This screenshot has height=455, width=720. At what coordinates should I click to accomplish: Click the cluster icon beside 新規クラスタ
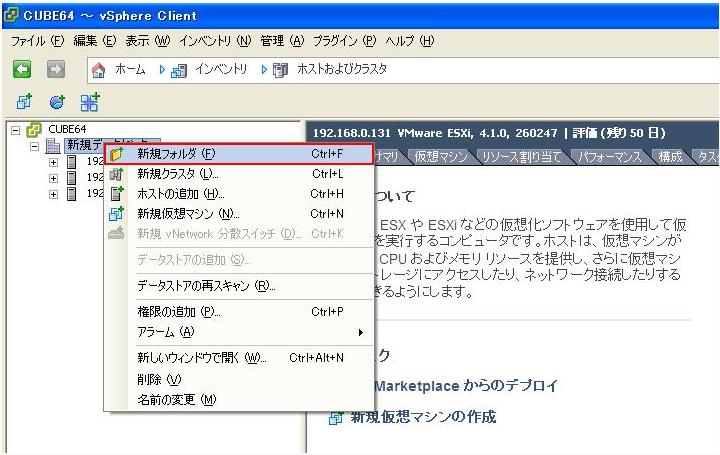(116, 174)
